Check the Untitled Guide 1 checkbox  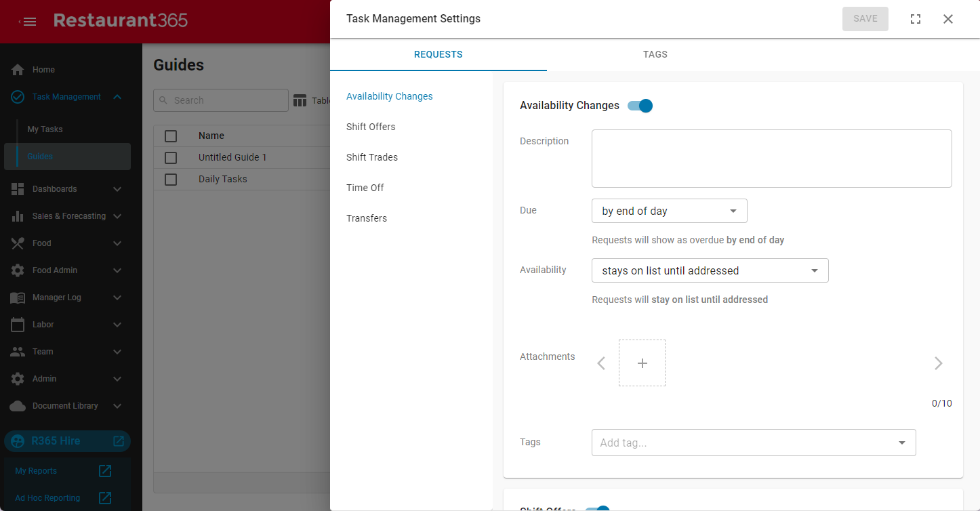(171, 158)
